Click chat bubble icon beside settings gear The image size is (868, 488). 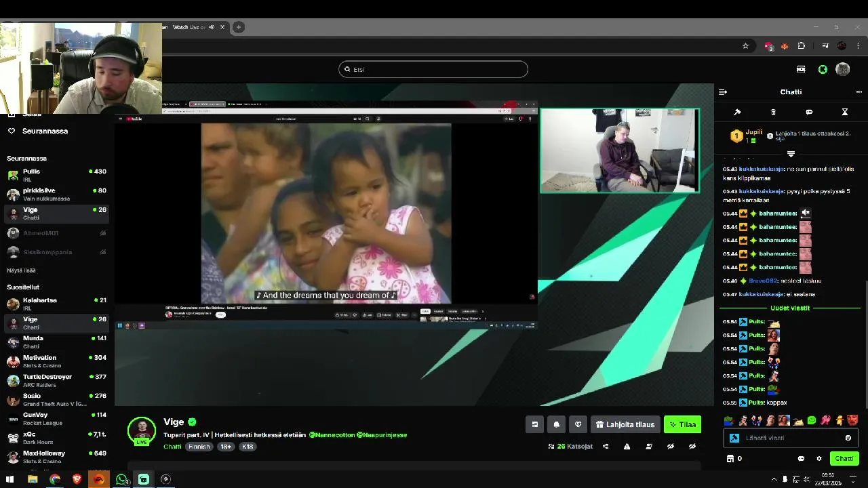801,459
